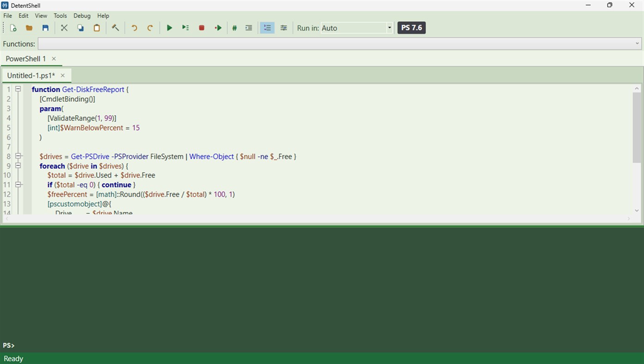Image resolution: width=644 pixels, height=364 pixels.
Task: Open the Edit menu
Action: point(24,16)
